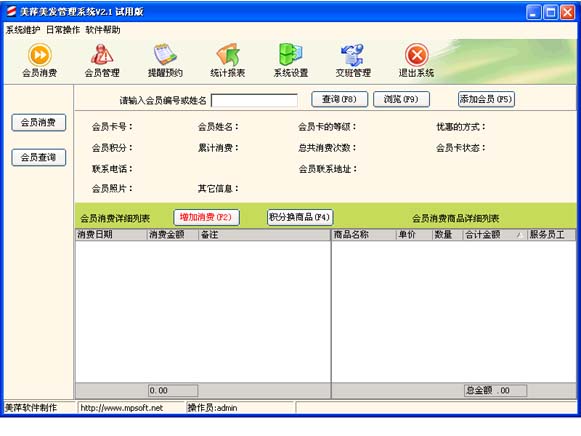The image size is (581, 436).
Task: Open the 交班管理 toolbar icon
Action: [353, 60]
